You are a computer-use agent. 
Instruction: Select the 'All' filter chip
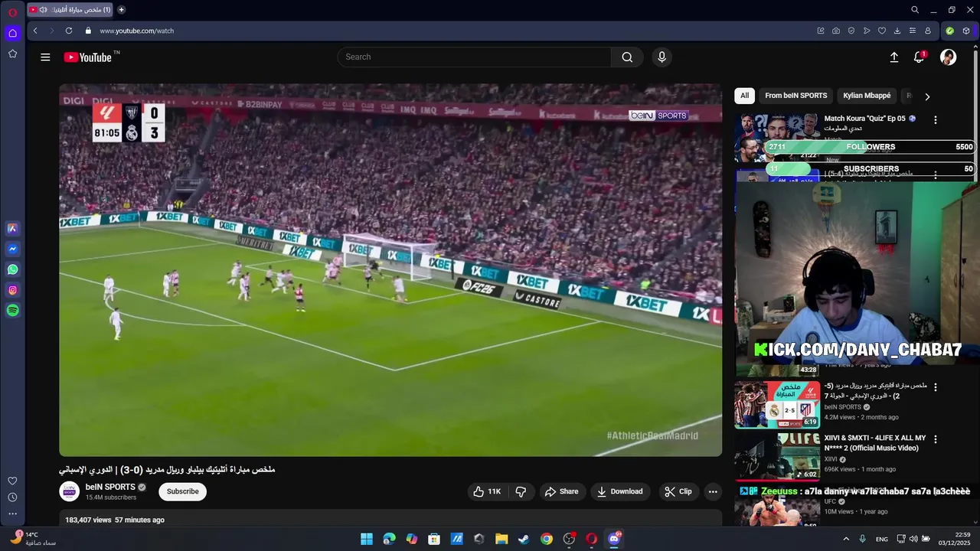click(x=744, y=96)
